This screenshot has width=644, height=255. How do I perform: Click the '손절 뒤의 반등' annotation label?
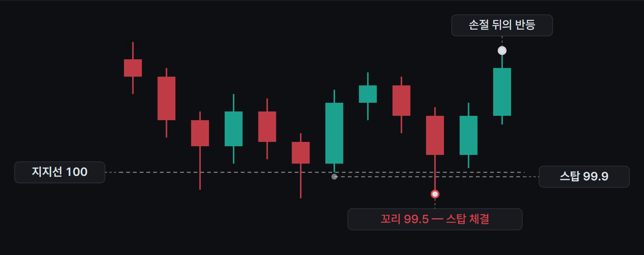coord(502,25)
